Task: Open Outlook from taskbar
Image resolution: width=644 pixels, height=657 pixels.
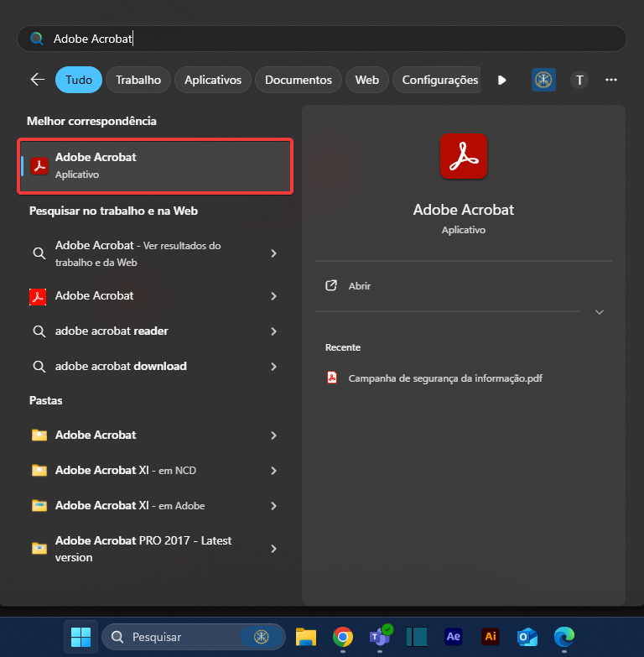Action: point(527,637)
